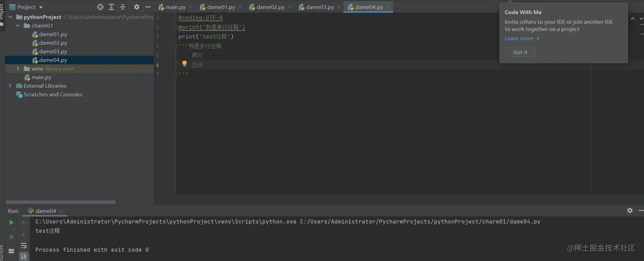Expand the venv library root folder
Screen dimensions: 644x261
(18, 68)
